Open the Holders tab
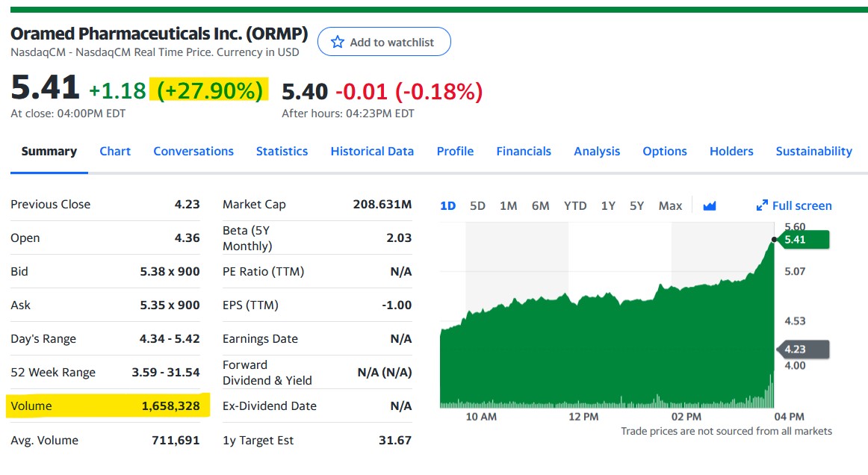 731,151
